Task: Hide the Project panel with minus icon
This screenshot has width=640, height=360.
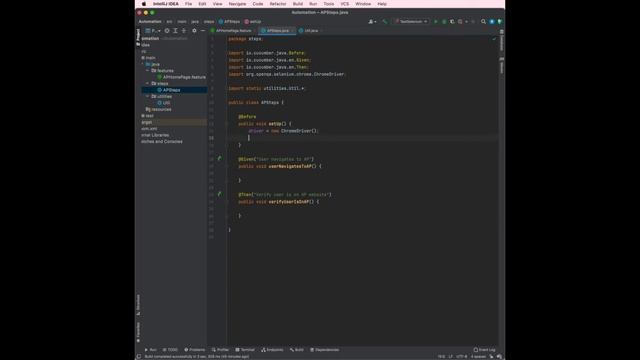Action: (203, 31)
